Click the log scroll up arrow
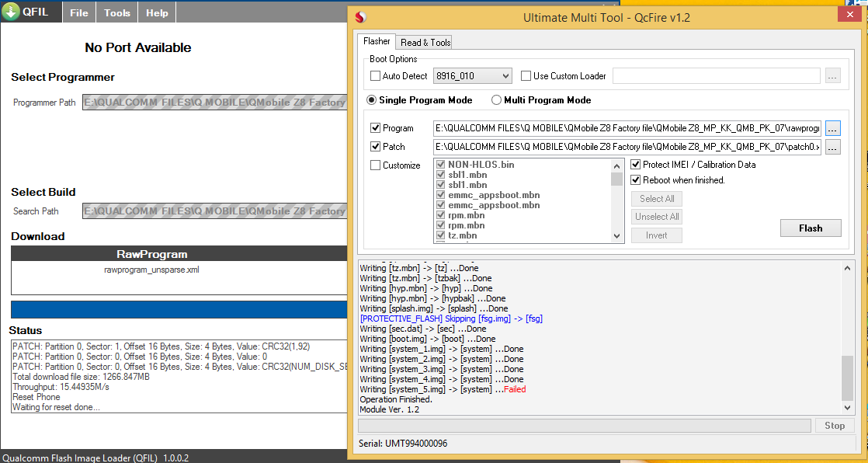Viewport: 868px width, 463px height. click(847, 268)
